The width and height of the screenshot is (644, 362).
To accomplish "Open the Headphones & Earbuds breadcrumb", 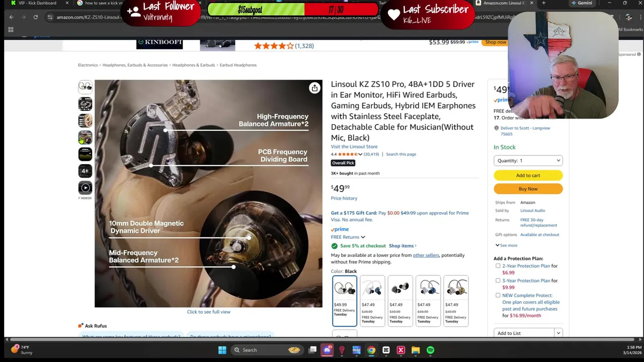I will [194, 65].
